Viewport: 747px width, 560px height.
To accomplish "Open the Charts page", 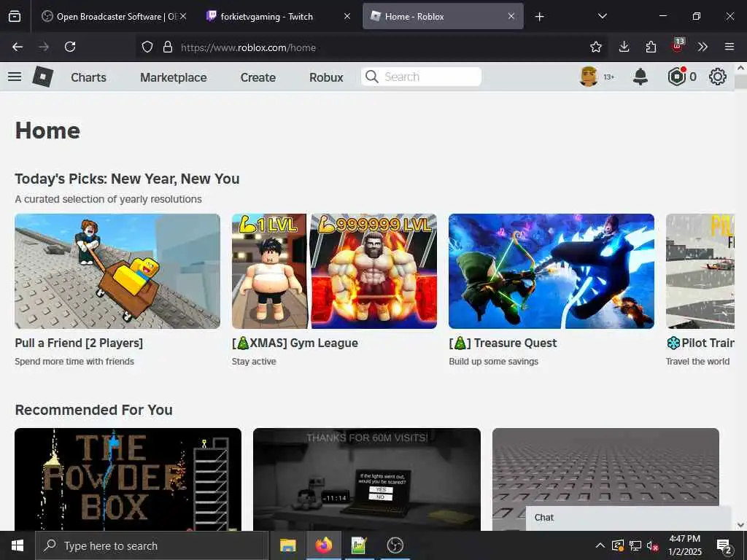I will [x=88, y=77].
